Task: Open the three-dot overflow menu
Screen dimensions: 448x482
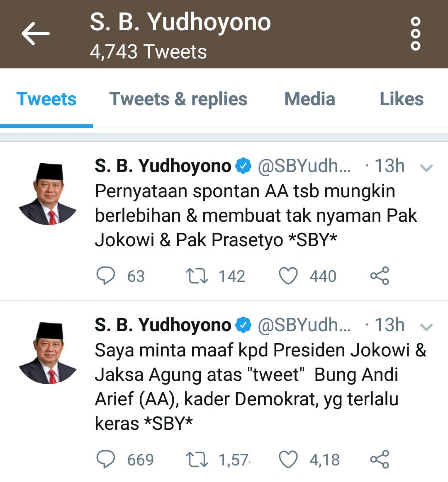Action: (x=415, y=34)
